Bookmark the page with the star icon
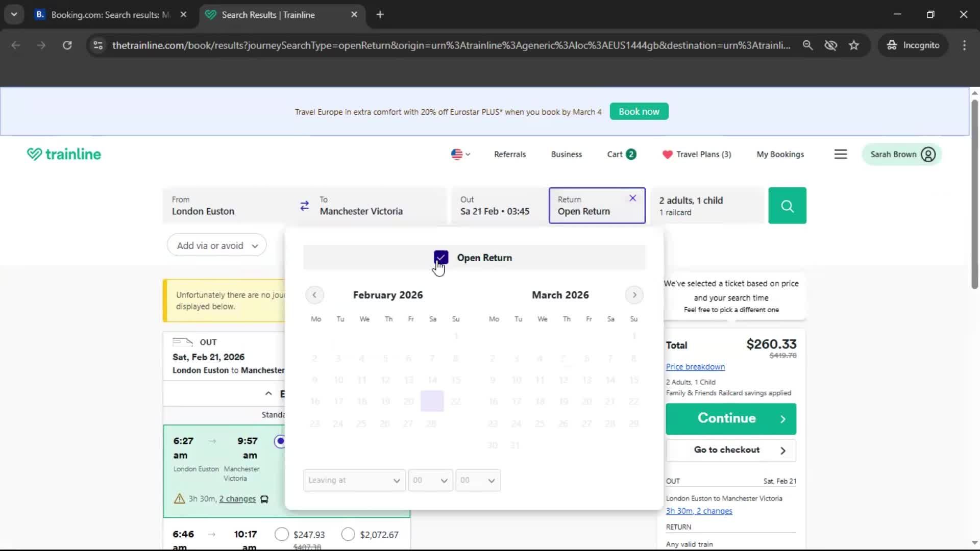Image resolution: width=980 pixels, height=551 pixels. (x=854, y=45)
